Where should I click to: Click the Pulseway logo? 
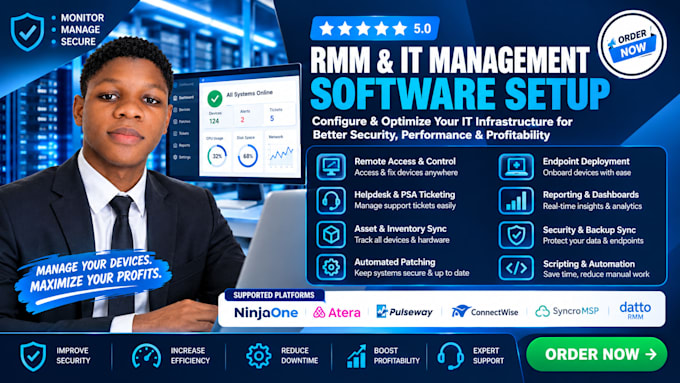tap(404, 311)
